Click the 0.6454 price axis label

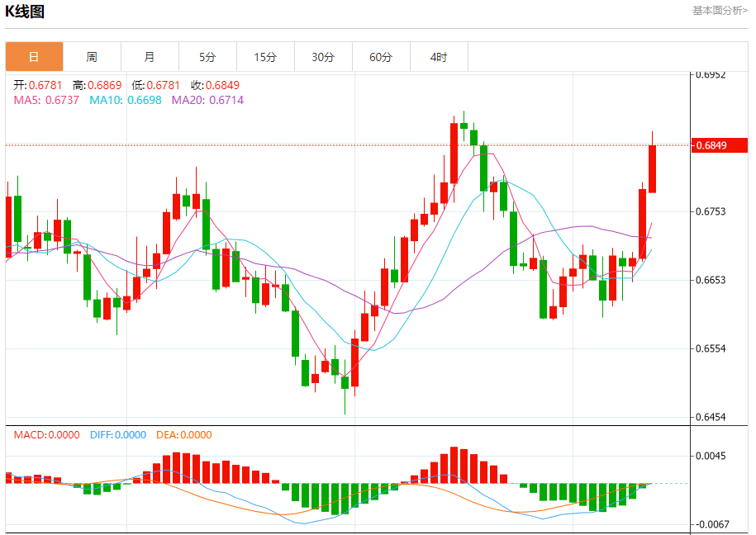tap(711, 417)
